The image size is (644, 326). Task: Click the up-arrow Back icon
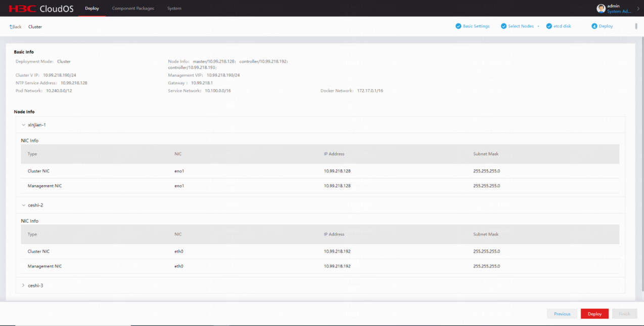11,27
